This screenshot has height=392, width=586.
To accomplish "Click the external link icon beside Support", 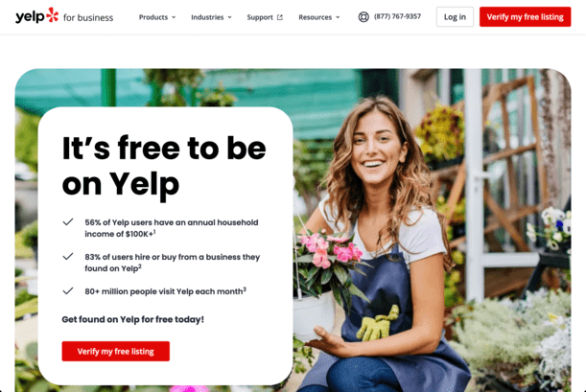I will click(280, 17).
